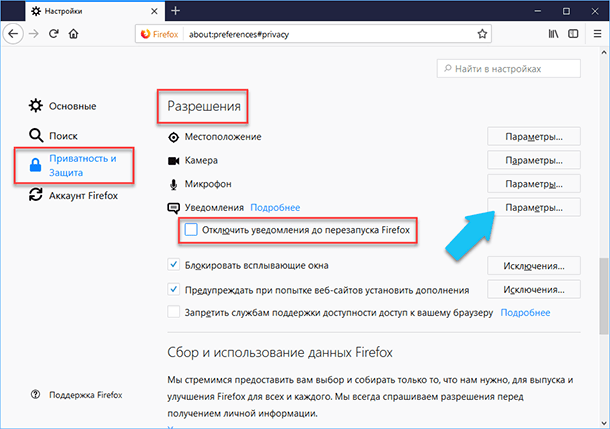The image size is (610, 429).
Task: Enable Запретить службам поддержки доступности checkbox
Action: (174, 312)
